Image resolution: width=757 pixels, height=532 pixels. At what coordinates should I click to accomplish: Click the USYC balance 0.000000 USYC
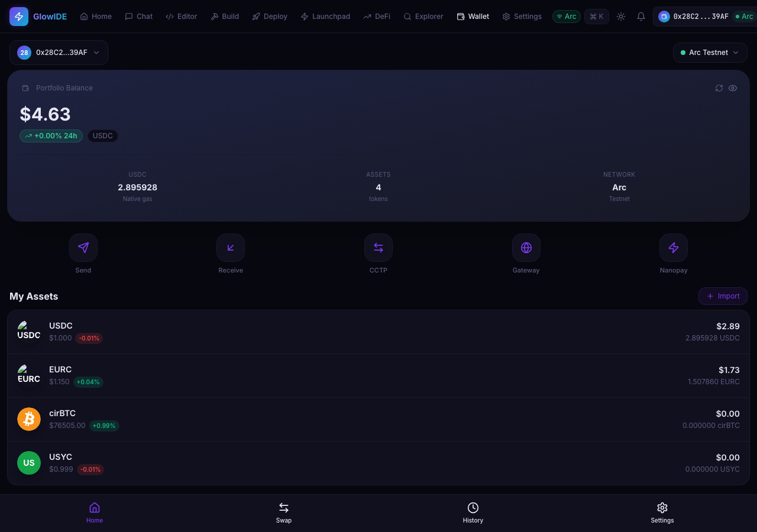(x=713, y=469)
